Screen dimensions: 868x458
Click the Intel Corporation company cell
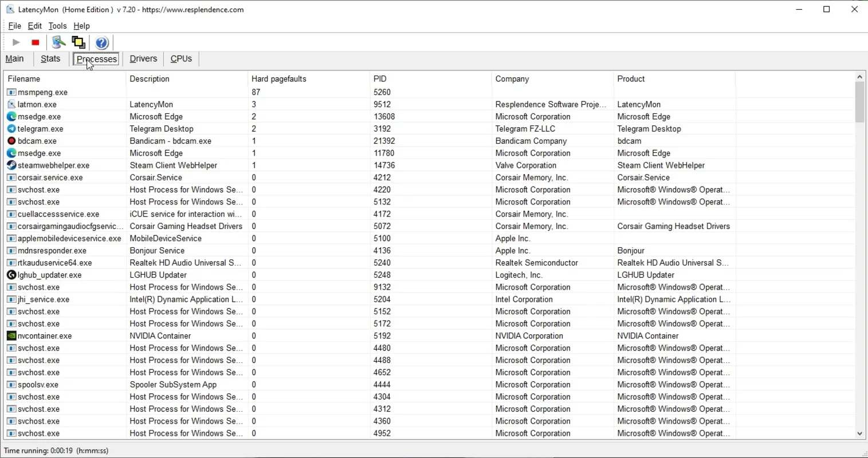tap(524, 299)
